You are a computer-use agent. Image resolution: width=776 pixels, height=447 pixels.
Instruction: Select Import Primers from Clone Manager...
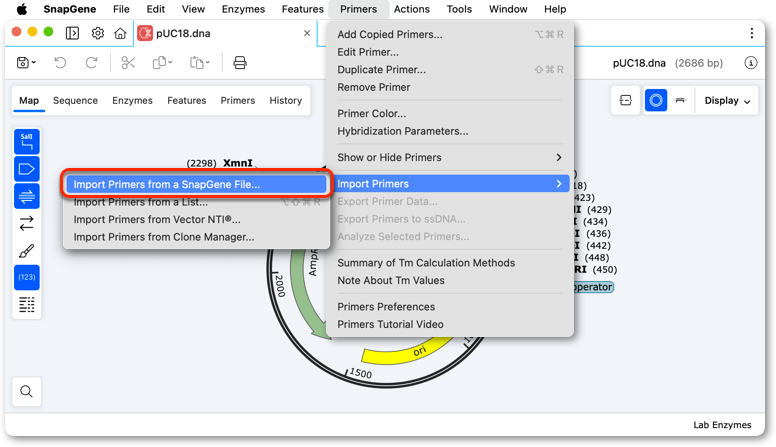click(x=196, y=237)
